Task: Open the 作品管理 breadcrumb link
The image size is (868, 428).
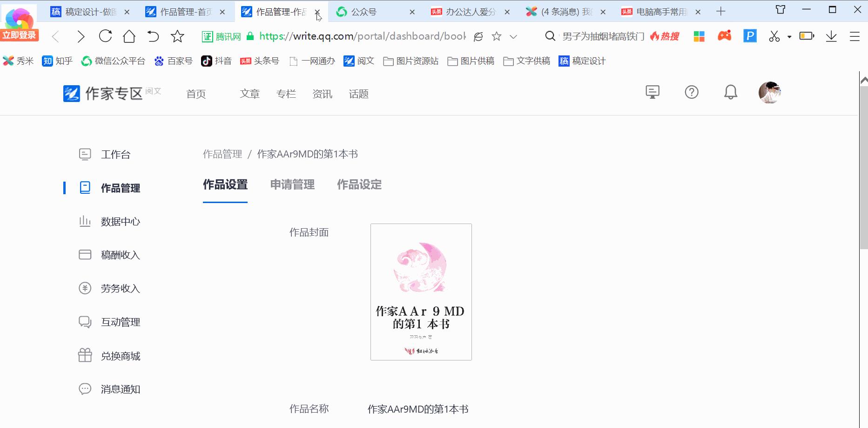Action: pos(222,154)
